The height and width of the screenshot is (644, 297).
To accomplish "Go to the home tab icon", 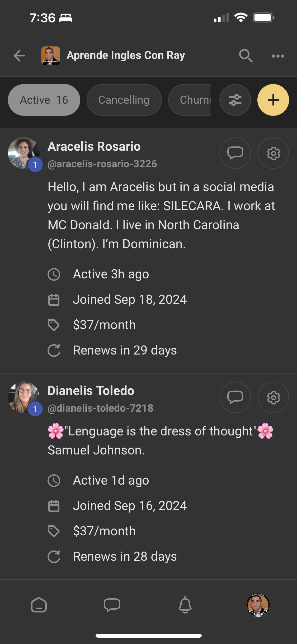I will pos(39,605).
